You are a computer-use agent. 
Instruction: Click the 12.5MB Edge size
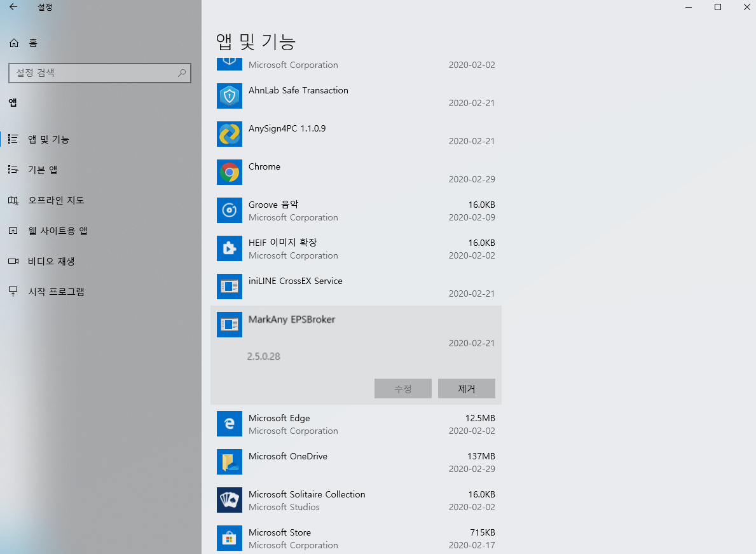pyautogui.click(x=480, y=418)
